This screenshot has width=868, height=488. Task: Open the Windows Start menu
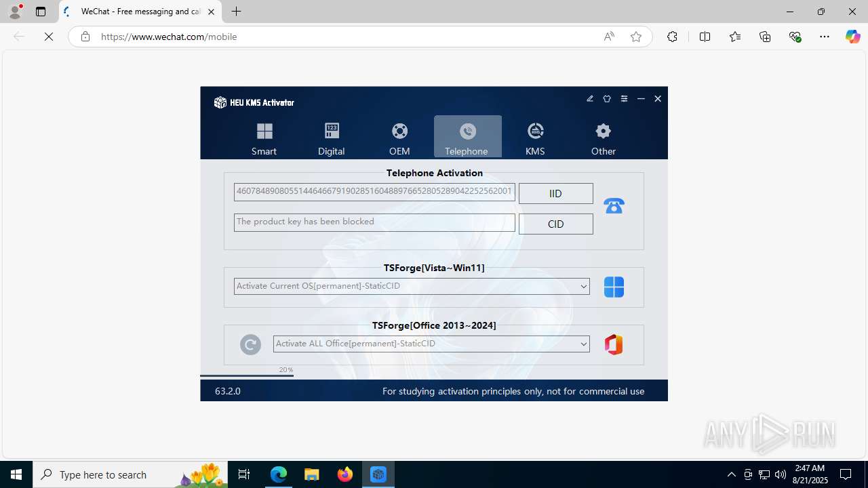16,474
